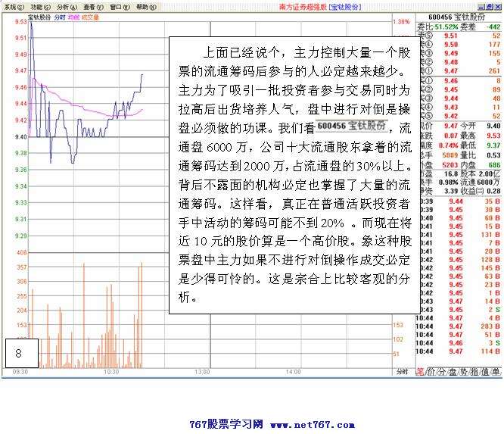Open the 帮助 menu
The image size is (504, 434).
coord(145,6)
